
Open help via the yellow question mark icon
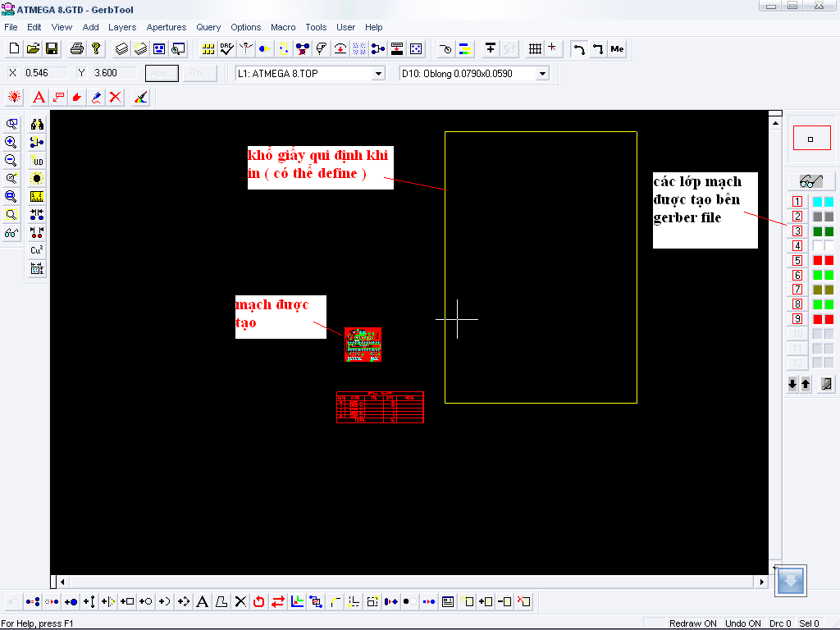point(96,48)
